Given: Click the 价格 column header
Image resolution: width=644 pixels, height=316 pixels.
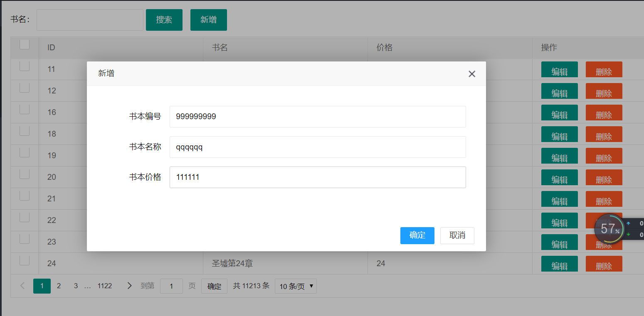Looking at the screenshot, I should click(x=450, y=47).
